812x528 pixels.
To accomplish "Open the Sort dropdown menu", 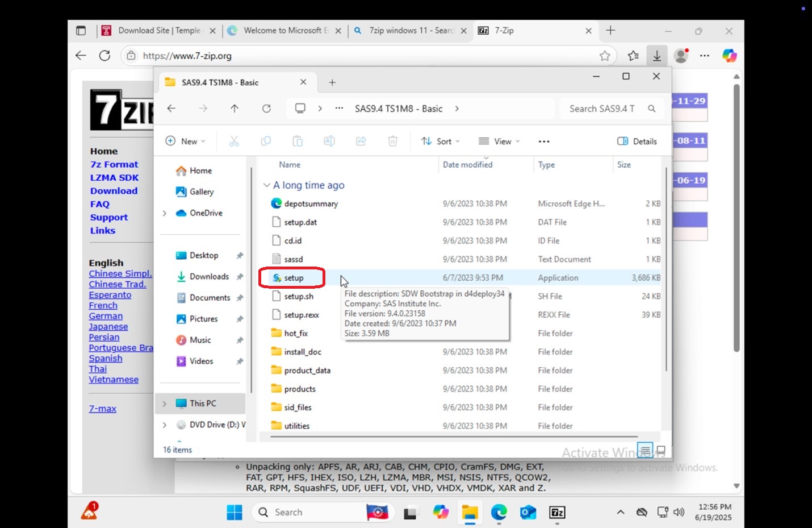I will pos(441,142).
